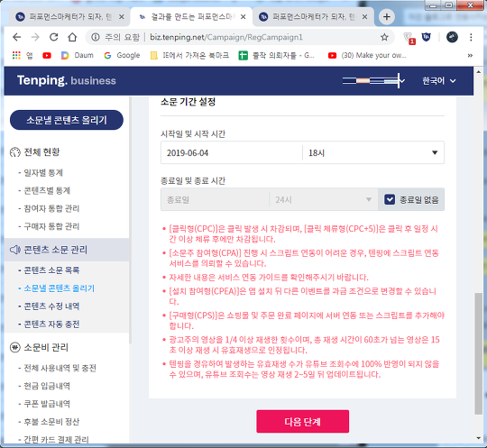Select '콘텐츠 소문 관리' section header
487x448 pixels.
(67, 250)
